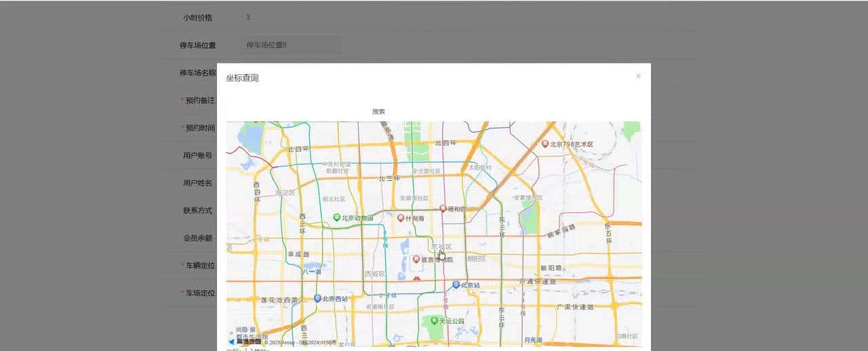Click the 阜成路 road label
Viewport: 868px width, 351px height.
pyautogui.click(x=297, y=255)
